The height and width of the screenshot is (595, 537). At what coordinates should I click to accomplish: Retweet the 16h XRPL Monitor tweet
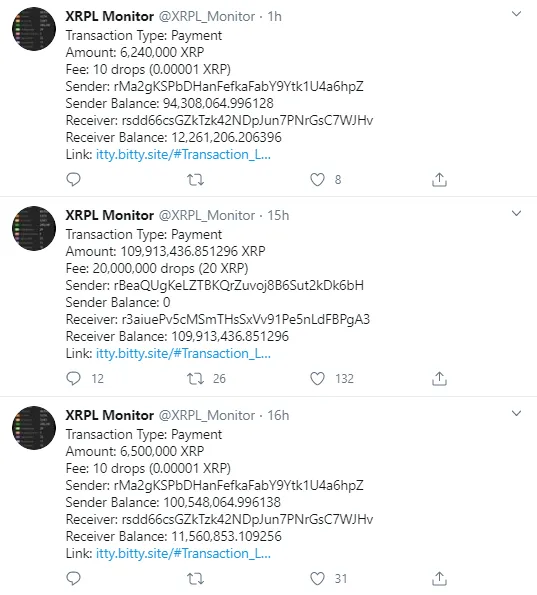tap(195, 579)
